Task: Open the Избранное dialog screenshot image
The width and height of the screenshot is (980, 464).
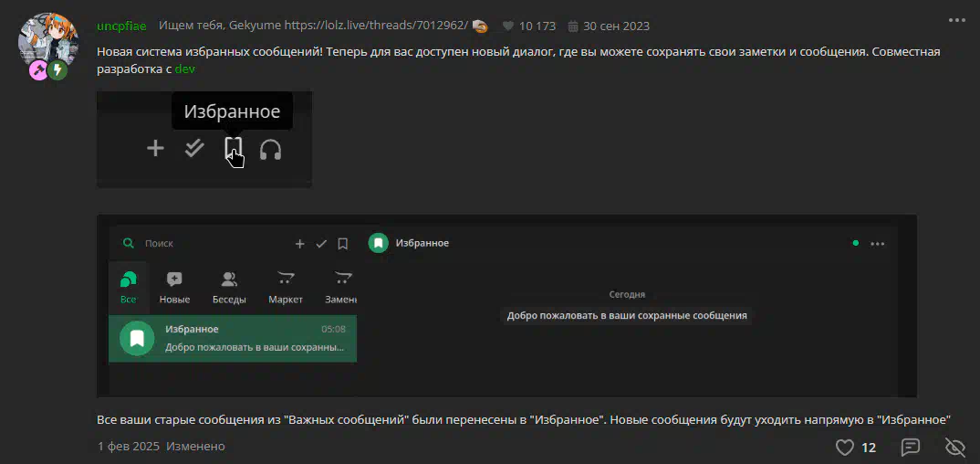Action: 506,306
